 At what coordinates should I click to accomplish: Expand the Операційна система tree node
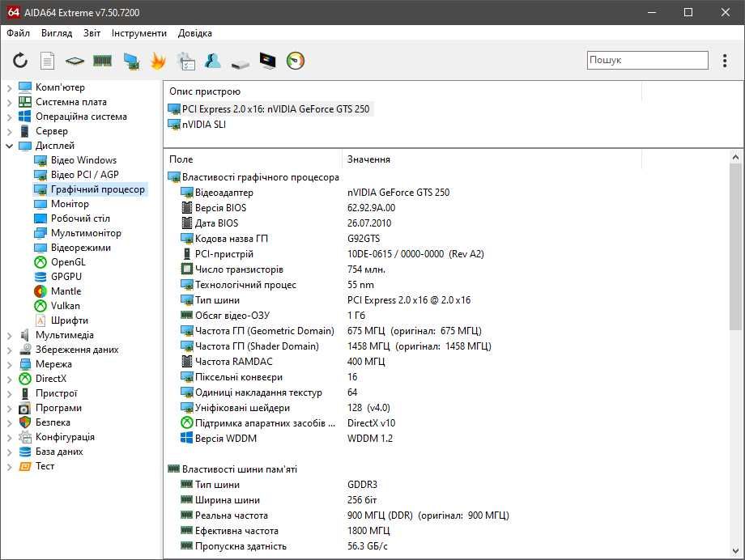[9, 117]
